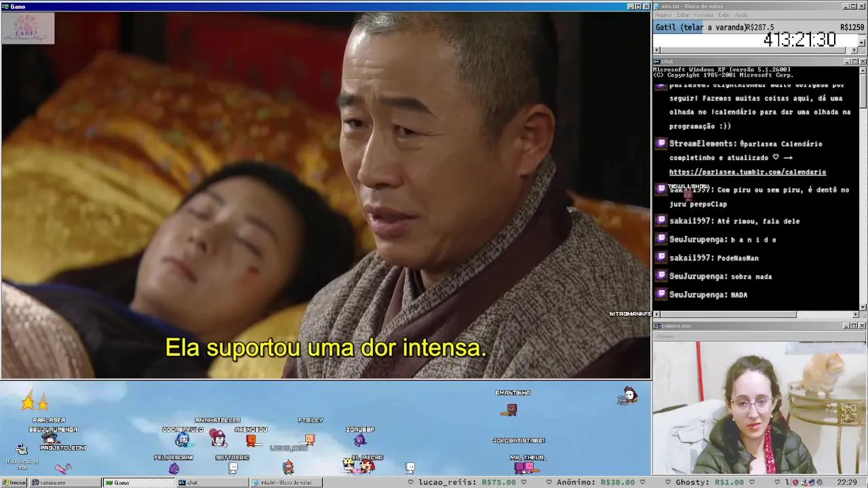
Task: Click chat message 'Até rimou, fala dele'
Action: point(758,221)
